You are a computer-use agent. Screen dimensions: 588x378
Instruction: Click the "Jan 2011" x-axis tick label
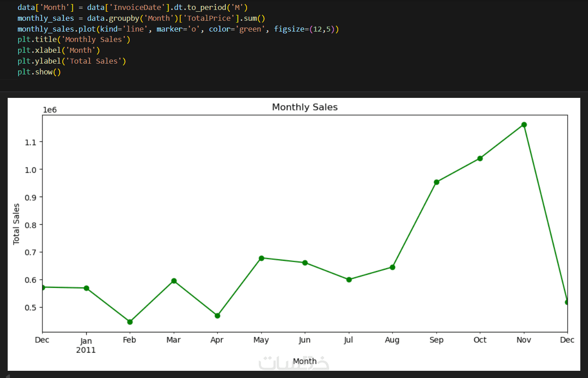(x=86, y=345)
